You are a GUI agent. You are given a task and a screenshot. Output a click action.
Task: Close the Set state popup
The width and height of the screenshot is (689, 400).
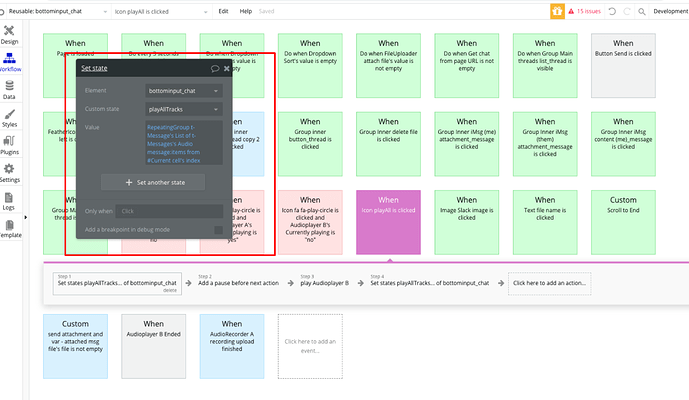[228, 68]
